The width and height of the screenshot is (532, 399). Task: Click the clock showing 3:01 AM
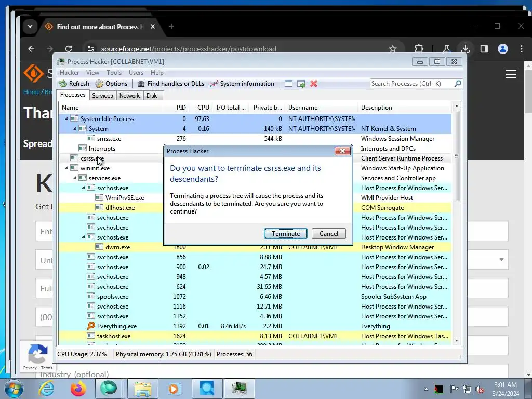tap(505, 385)
